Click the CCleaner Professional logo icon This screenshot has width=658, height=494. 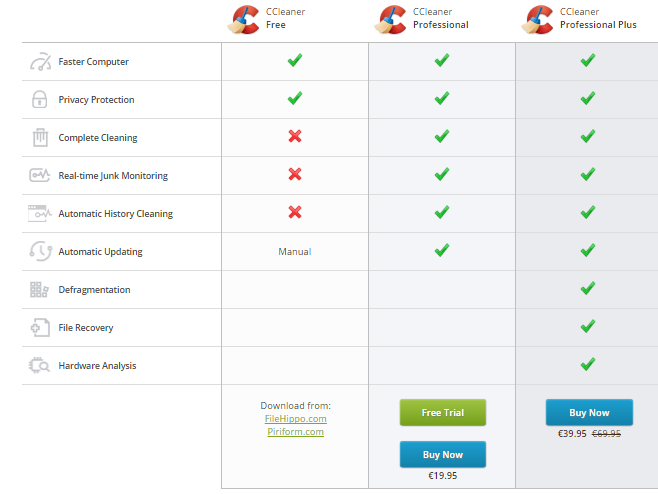coord(390,19)
